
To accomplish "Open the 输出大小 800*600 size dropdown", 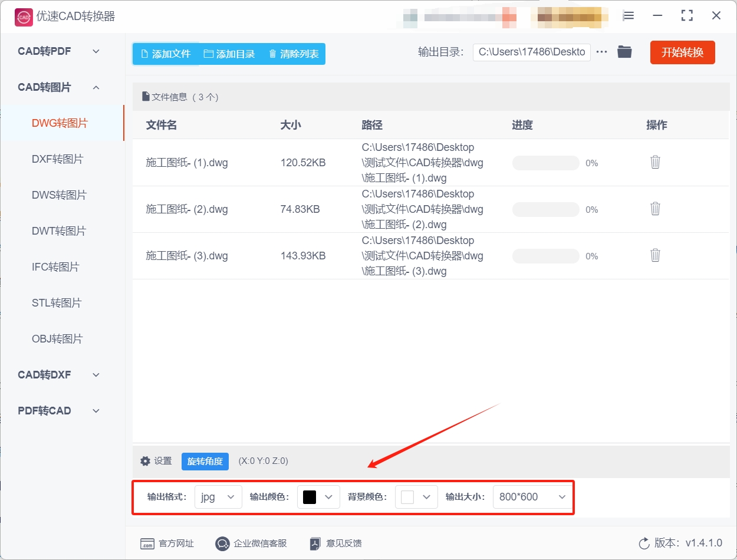I will coord(531,497).
